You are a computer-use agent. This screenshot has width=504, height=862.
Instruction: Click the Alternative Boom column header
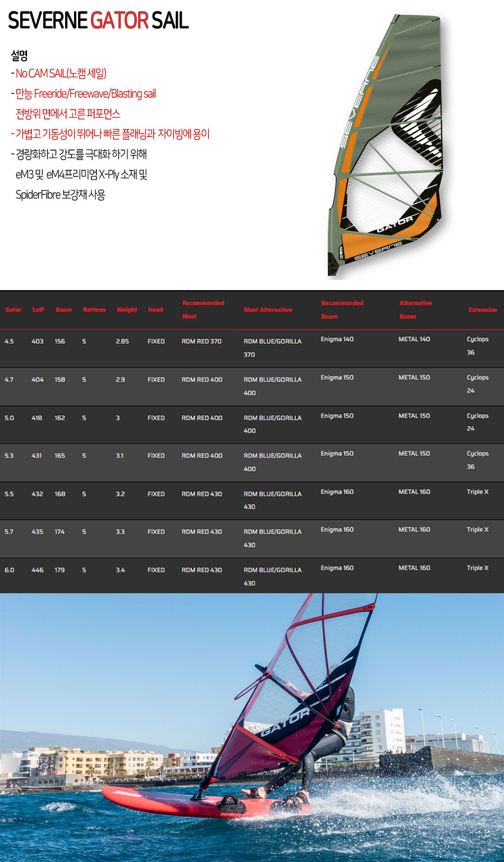point(416,310)
